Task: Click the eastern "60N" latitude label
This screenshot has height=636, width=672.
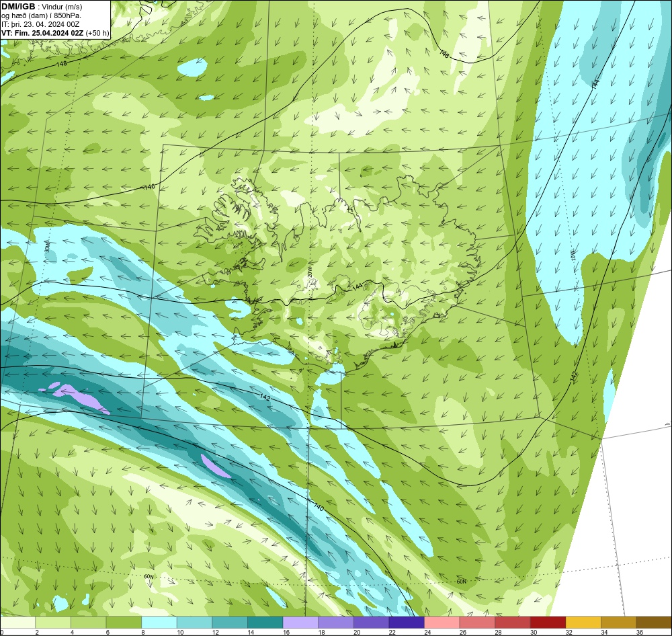Action: [461, 582]
